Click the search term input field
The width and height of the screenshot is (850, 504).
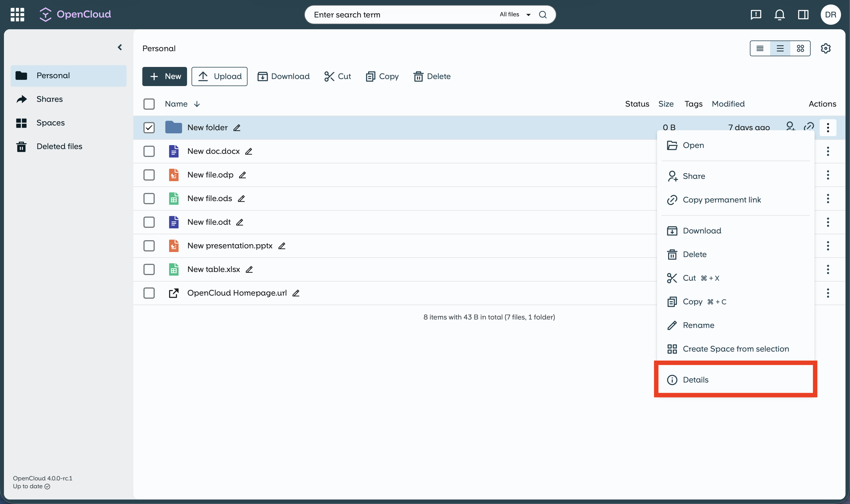pyautogui.click(x=390, y=15)
